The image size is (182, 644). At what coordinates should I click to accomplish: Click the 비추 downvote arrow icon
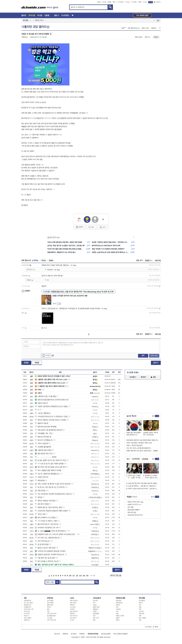[95, 219]
